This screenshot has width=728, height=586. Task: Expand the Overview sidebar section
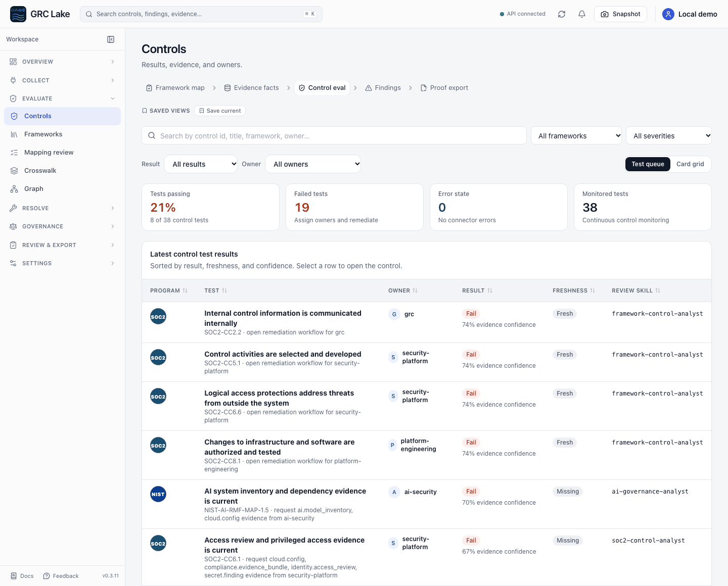point(62,62)
